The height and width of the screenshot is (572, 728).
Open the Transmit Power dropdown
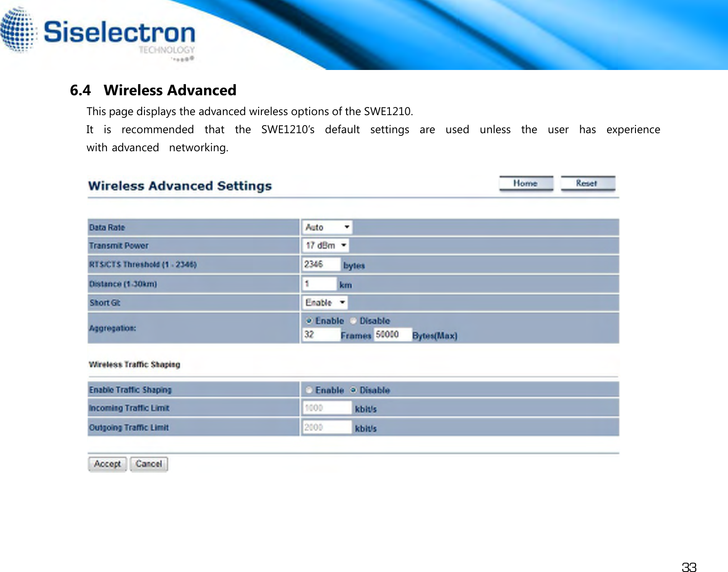[x=325, y=246]
